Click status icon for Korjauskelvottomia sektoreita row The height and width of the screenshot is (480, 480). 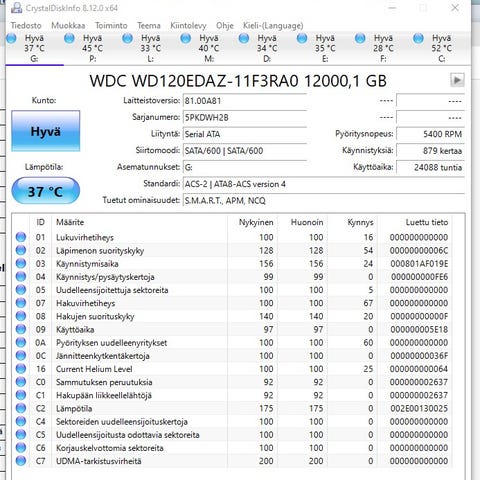click(21, 448)
